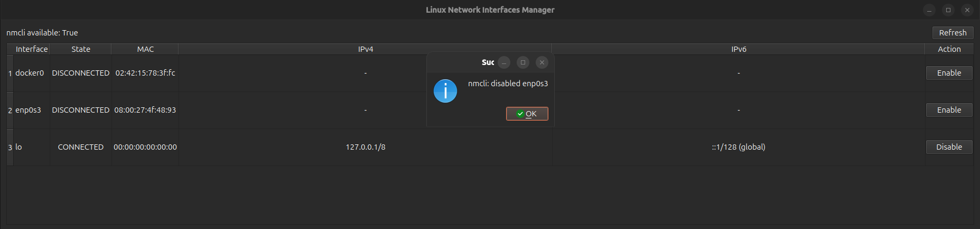
Task: Refresh the network interfaces list
Action: coord(953,33)
